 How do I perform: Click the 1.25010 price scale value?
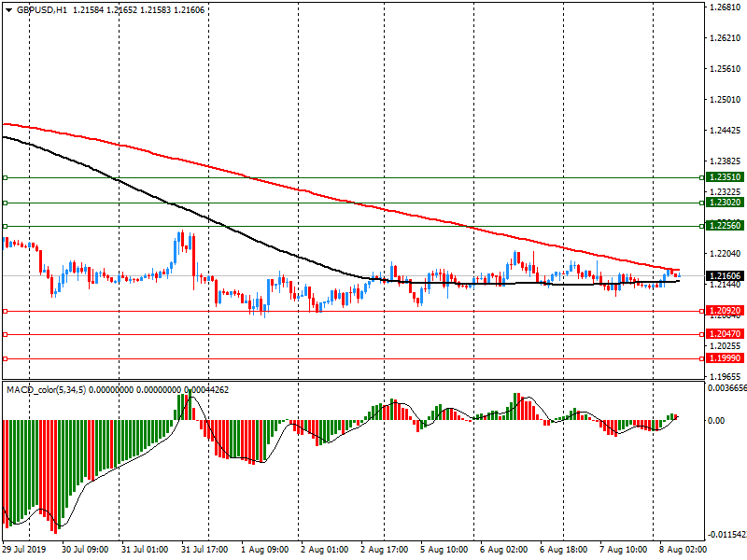click(726, 100)
